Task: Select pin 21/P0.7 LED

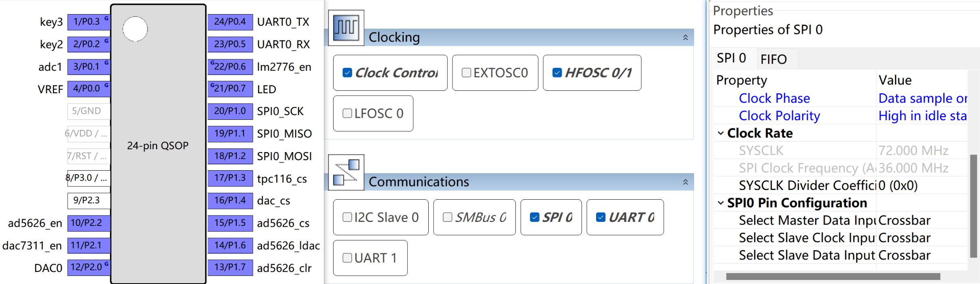Action: 230,89
